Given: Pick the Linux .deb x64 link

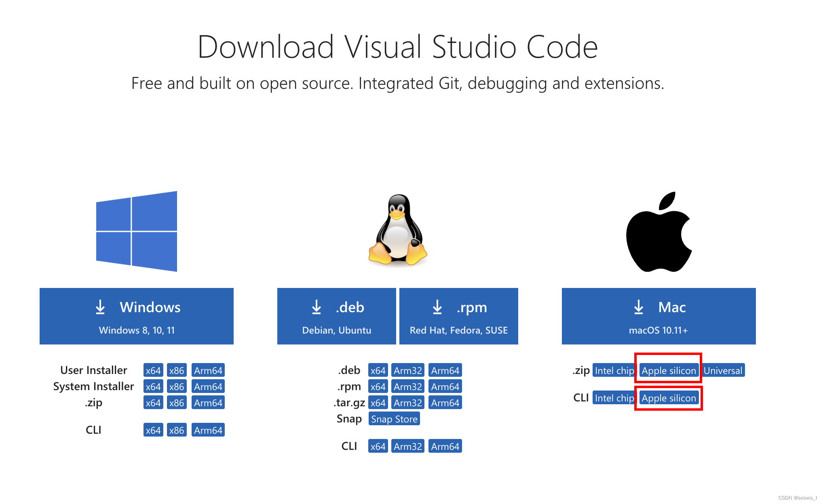Looking at the screenshot, I should click(378, 370).
